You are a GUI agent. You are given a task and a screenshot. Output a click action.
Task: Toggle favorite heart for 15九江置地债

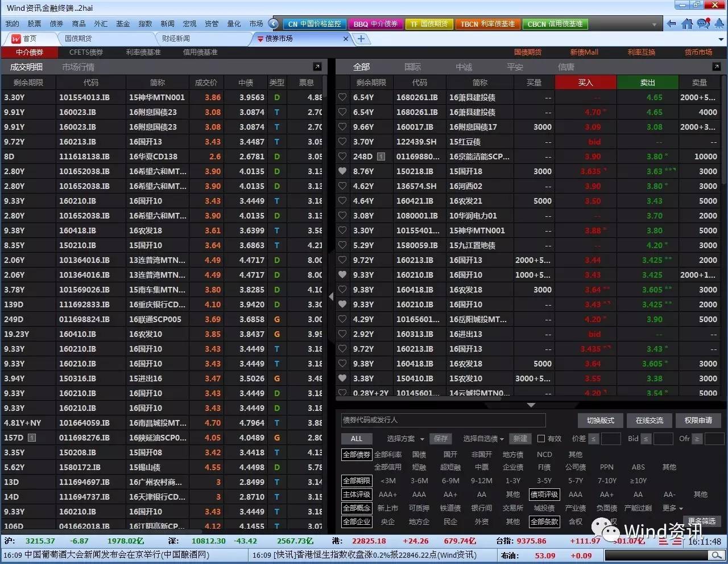(x=342, y=245)
